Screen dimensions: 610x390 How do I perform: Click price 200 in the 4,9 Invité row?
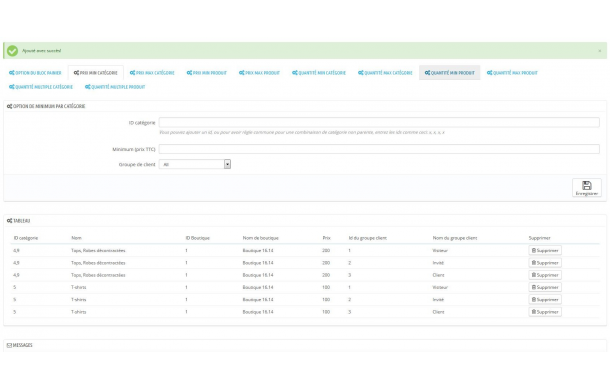pyautogui.click(x=326, y=263)
